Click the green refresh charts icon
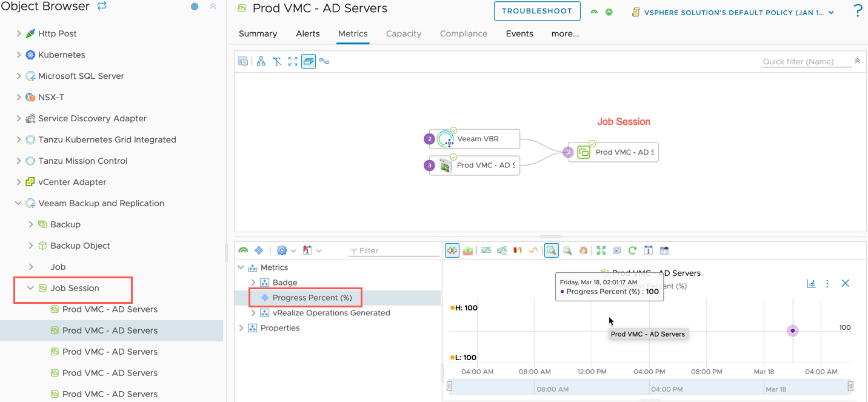 [633, 250]
